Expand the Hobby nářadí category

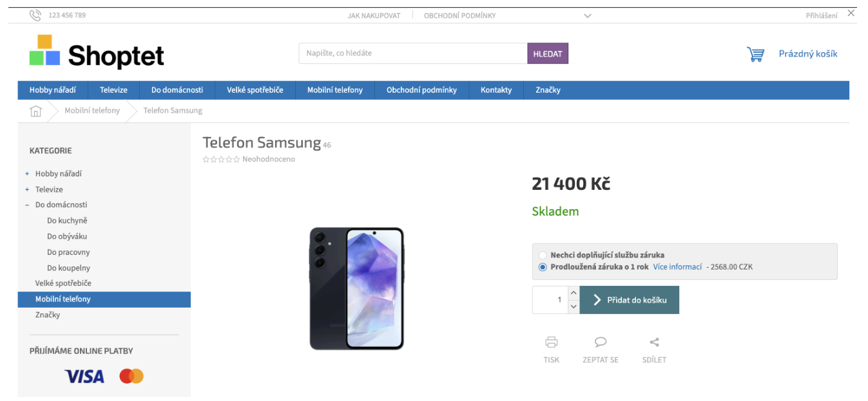pos(27,174)
